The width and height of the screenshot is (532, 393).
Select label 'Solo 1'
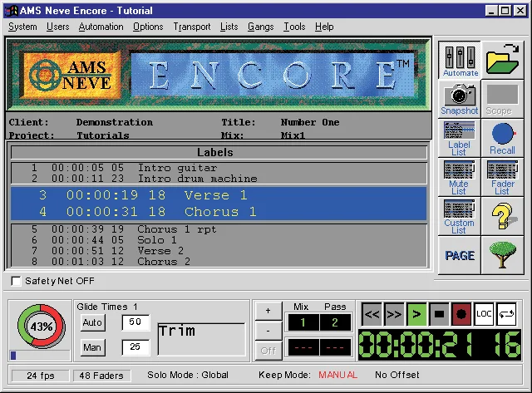[x=219, y=240]
